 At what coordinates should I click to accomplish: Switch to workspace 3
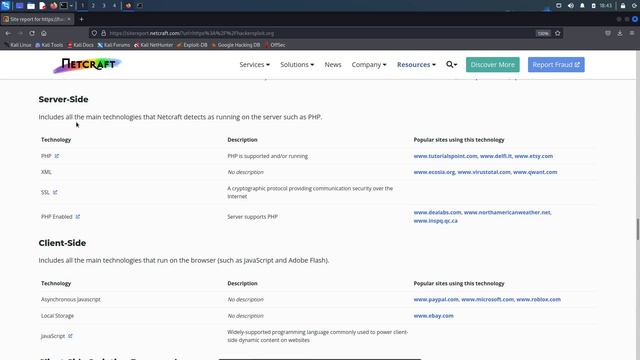click(104, 6)
